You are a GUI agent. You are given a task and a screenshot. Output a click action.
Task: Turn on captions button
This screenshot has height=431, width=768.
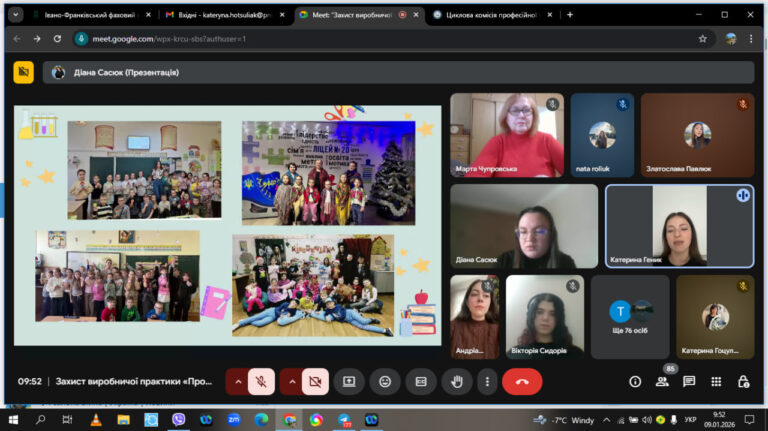tap(421, 382)
